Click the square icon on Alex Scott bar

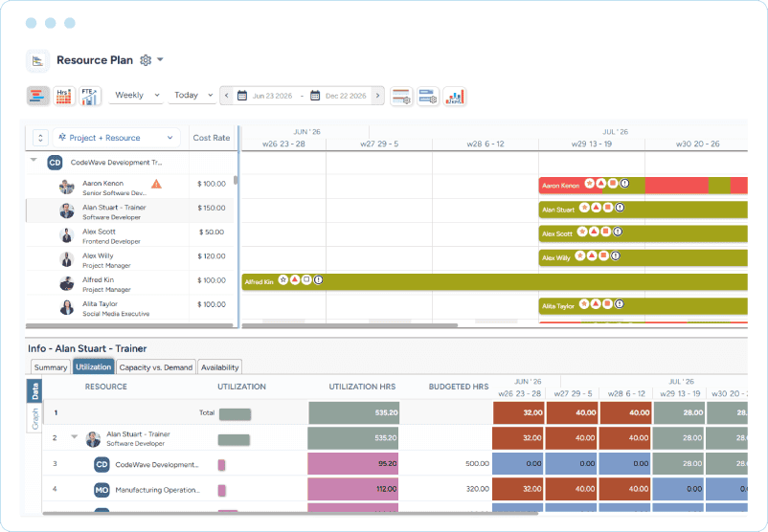pos(606,232)
